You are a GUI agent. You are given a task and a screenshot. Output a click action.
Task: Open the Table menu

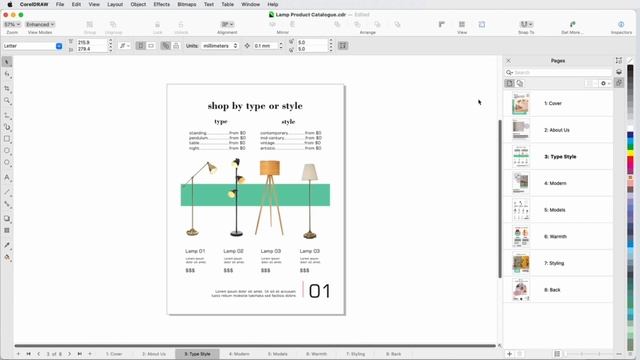coord(228,4)
